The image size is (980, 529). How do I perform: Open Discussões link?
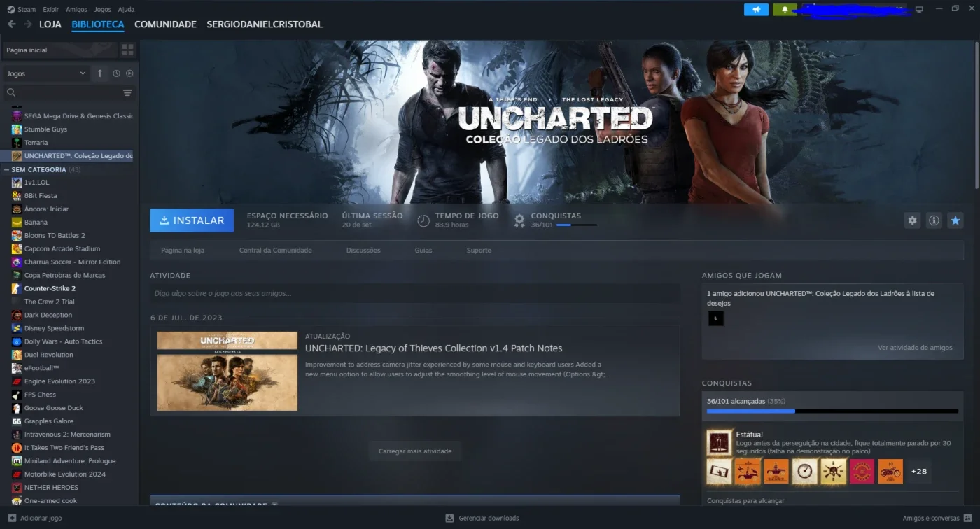click(363, 251)
